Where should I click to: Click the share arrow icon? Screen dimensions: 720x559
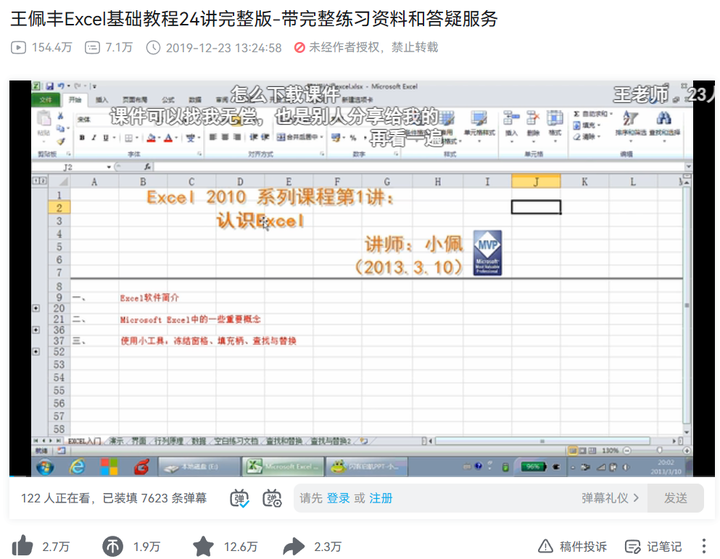point(294,546)
